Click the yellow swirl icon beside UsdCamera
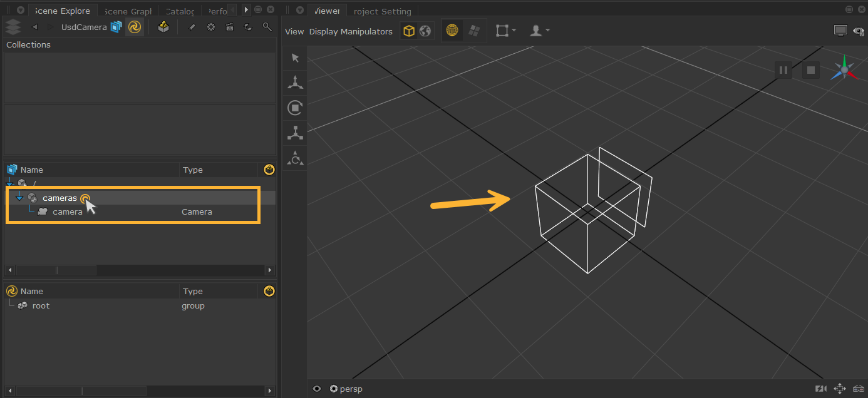This screenshot has height=398, width=868. (134, 27)
